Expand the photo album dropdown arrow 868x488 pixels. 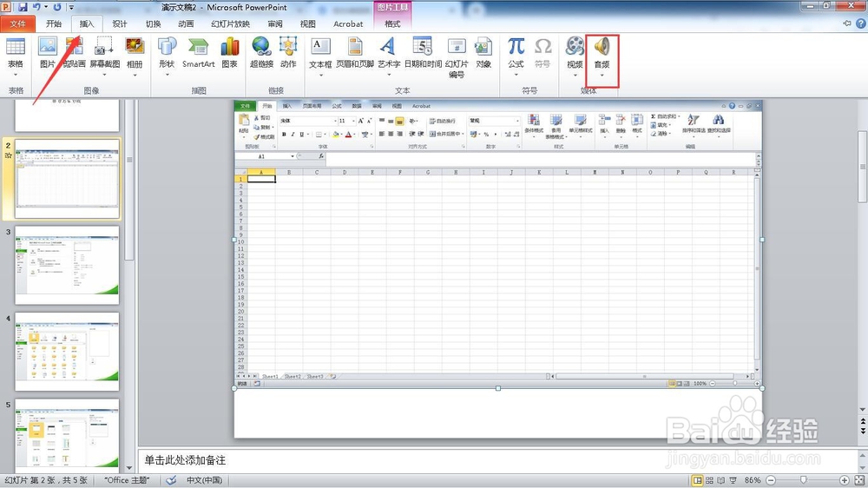[135, 74]
